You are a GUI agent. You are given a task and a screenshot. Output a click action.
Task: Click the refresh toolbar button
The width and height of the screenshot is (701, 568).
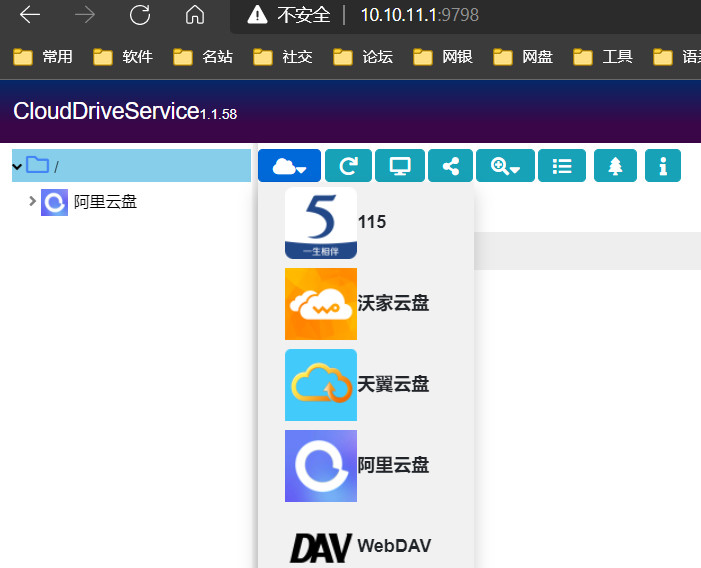point(348,166)
